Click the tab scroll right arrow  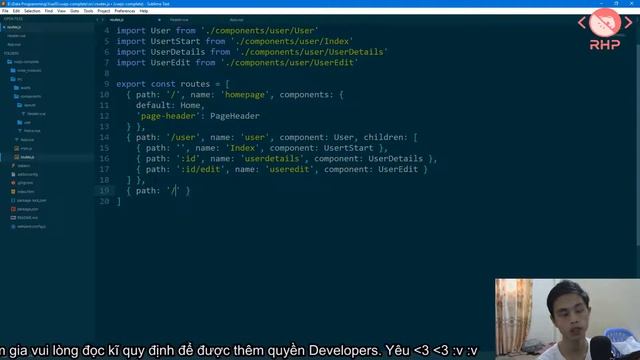pyautogui.click(x=102, y=20)
